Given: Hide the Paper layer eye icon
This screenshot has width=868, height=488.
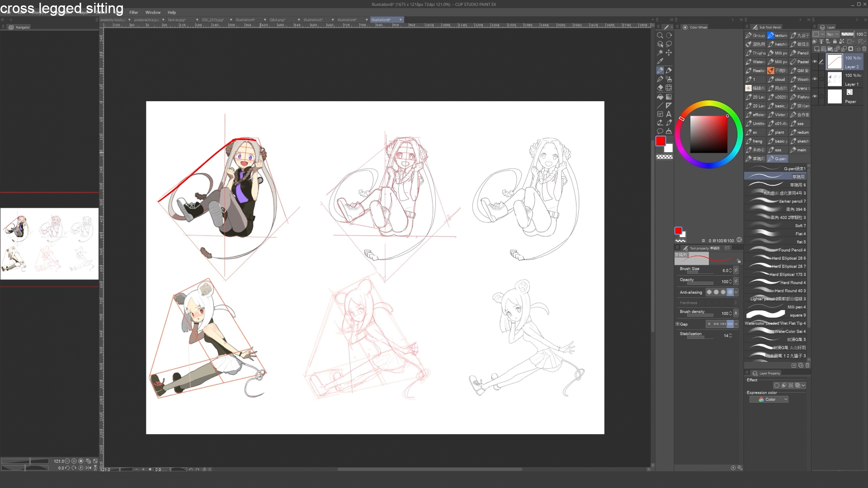Looking at the screenshot, I should click(x=815, y=96).
